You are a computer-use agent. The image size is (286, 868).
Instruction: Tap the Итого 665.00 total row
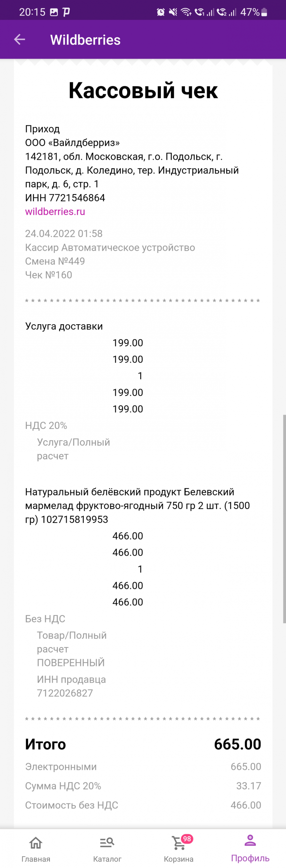pos(143,744)
